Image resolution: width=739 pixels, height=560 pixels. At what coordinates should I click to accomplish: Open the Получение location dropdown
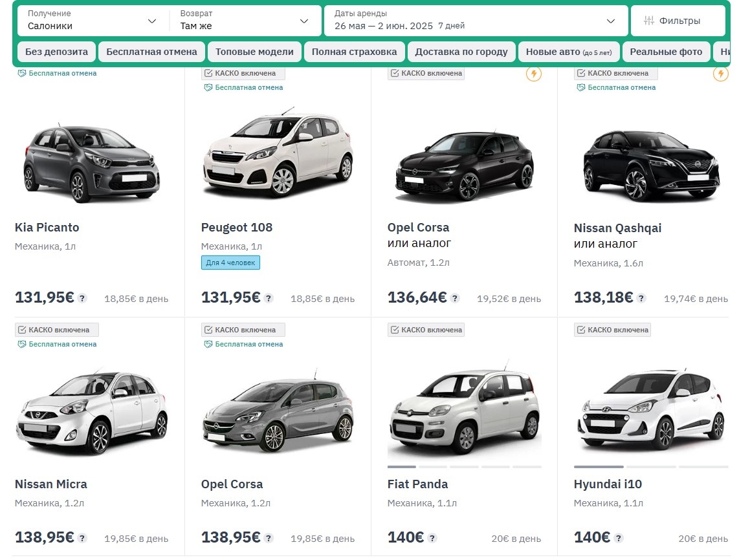click(91, 20)
